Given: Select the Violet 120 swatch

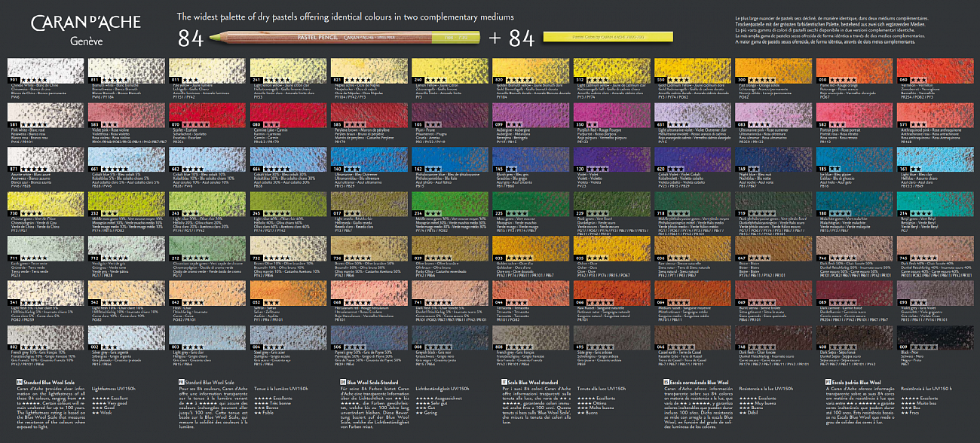Looking at the screenshot, I should pyautogui.click(x=613, y=159).
